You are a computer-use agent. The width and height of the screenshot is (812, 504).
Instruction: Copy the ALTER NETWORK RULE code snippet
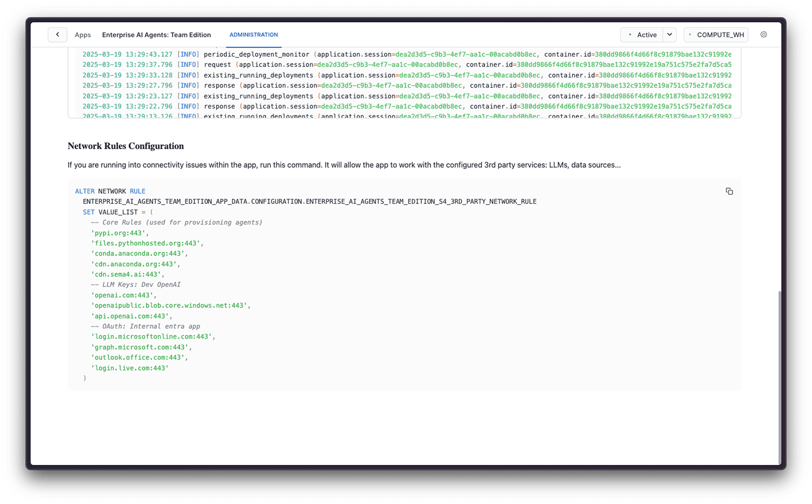coord(729,191)
